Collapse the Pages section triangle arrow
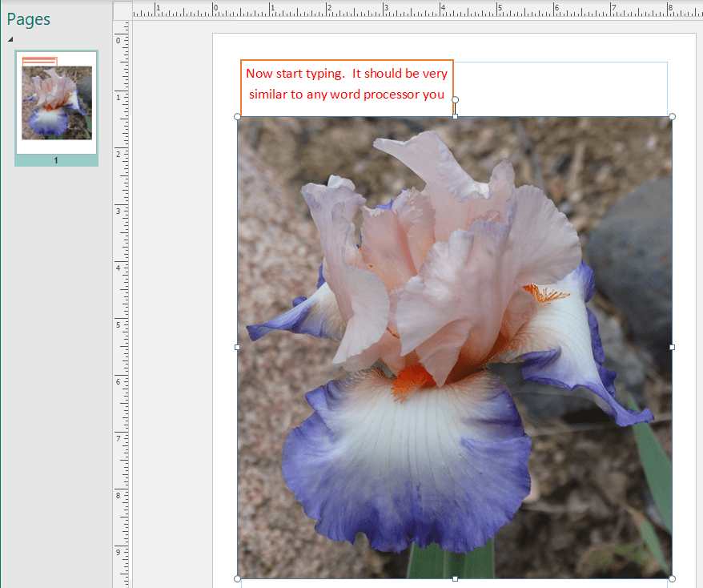 point(10,39)
